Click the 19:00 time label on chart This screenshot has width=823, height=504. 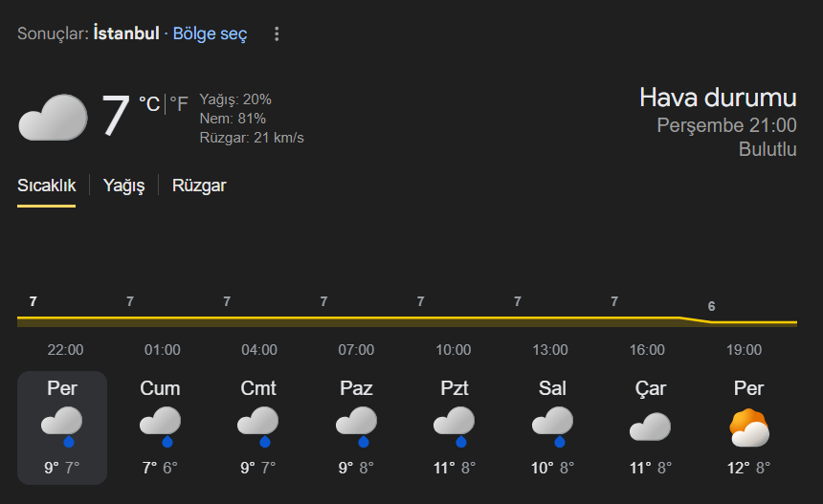744,350
